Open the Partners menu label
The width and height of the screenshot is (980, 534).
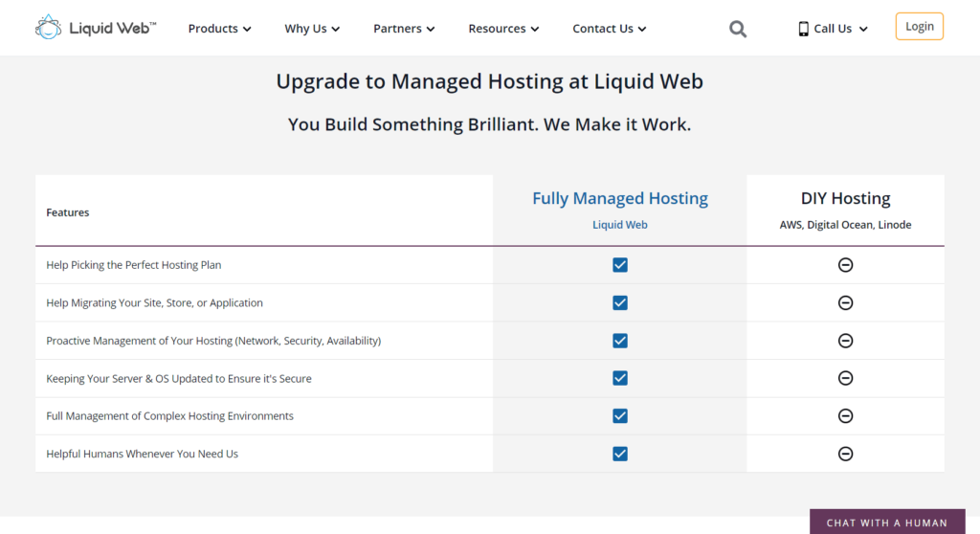[x=397, y=29]
